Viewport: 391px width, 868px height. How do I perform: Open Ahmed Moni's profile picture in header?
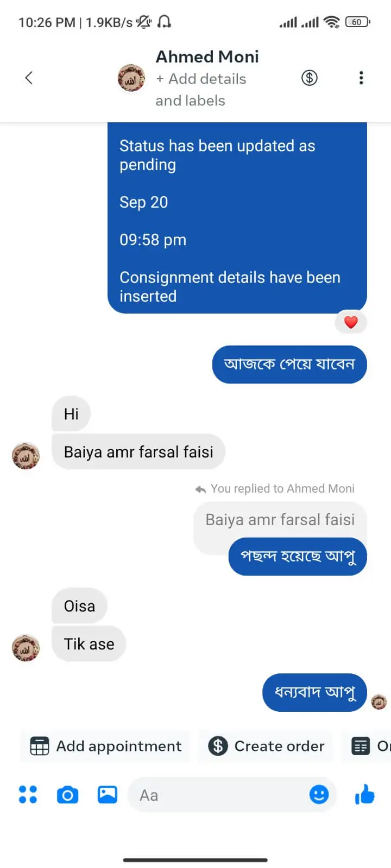point(131,78)
